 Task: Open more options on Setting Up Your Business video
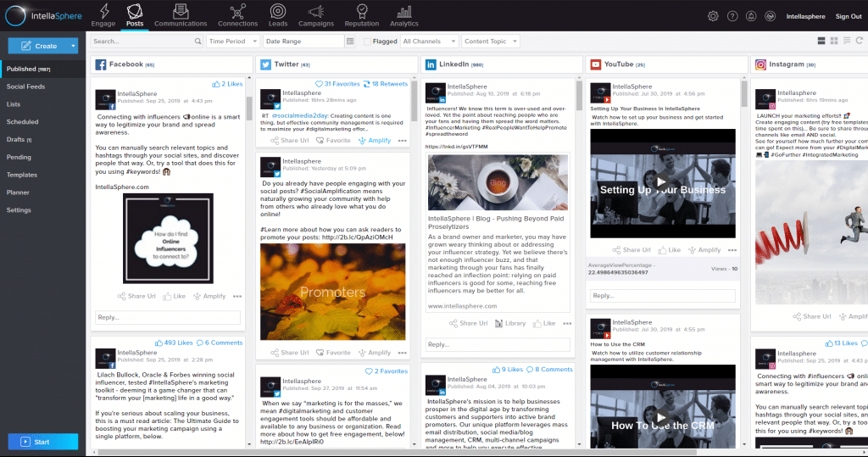pyautogui.click(x=732, y=250)
